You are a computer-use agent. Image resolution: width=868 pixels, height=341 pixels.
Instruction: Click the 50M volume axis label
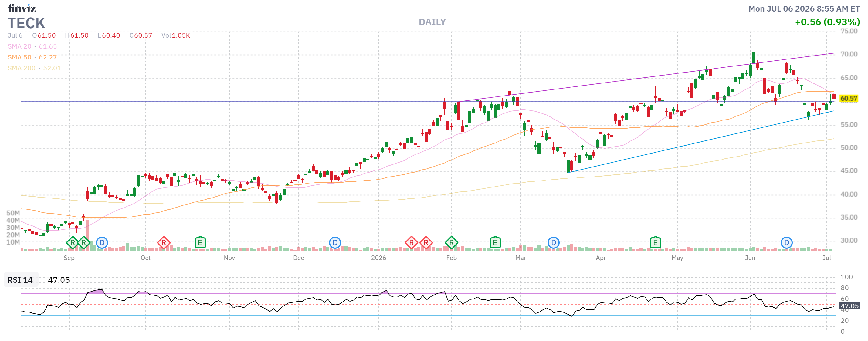coord(13,213)
